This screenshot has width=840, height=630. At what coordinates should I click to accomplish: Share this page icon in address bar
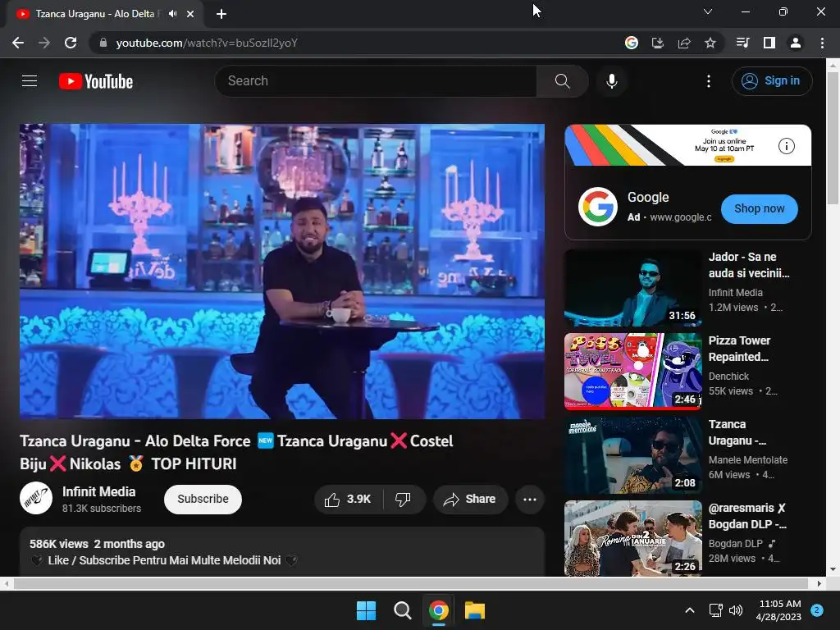pyautogui.click(x=684, y=43)
